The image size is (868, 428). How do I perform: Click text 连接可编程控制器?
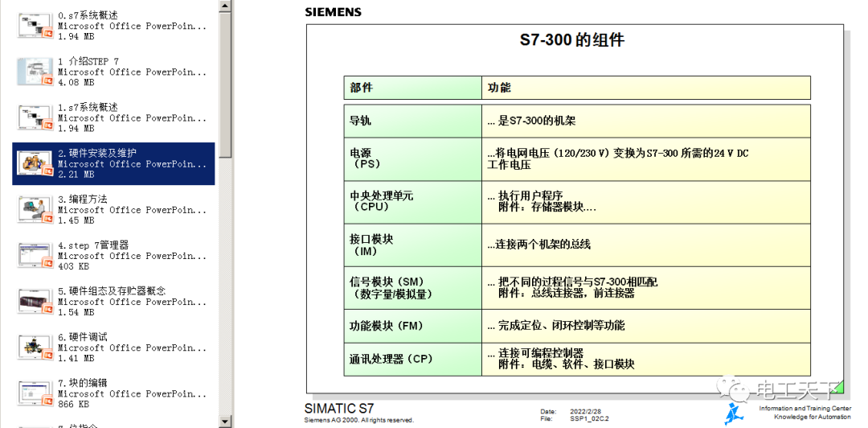point(540,352)
